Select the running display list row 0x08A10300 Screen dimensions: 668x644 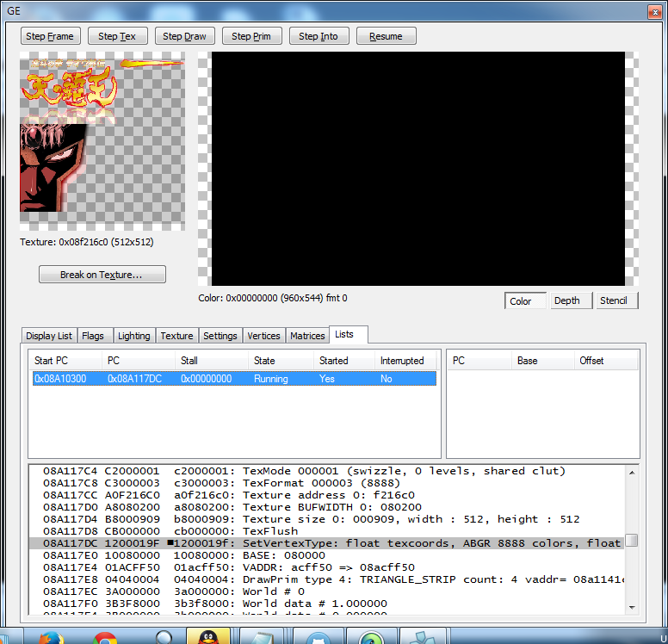click(232, 379)
